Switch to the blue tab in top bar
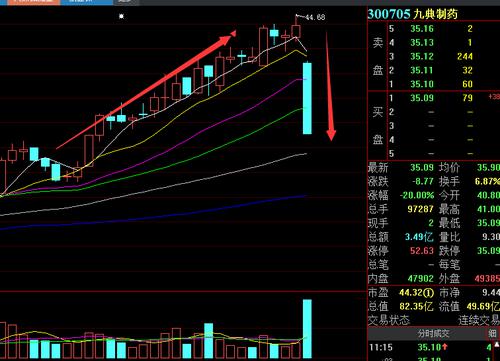Viewport: 500px width, 361px height. coord(87,2)
